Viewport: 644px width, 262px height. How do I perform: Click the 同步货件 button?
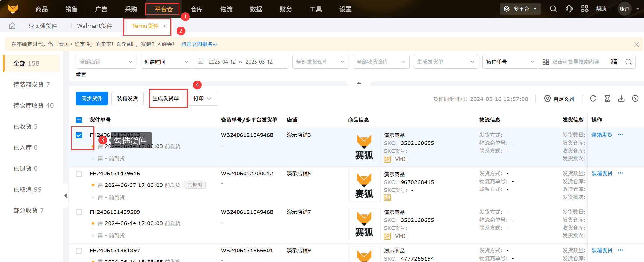click(x=92, y=99)
